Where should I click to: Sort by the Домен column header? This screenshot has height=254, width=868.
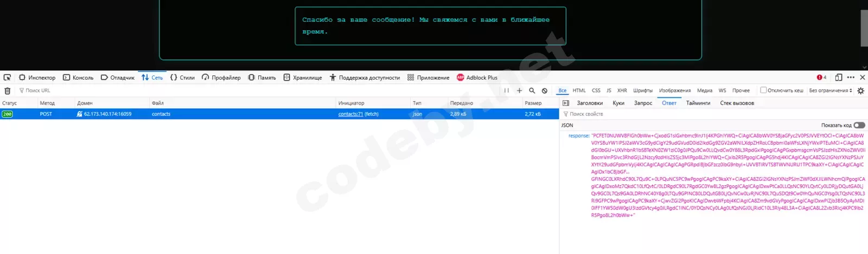(112, 103)
